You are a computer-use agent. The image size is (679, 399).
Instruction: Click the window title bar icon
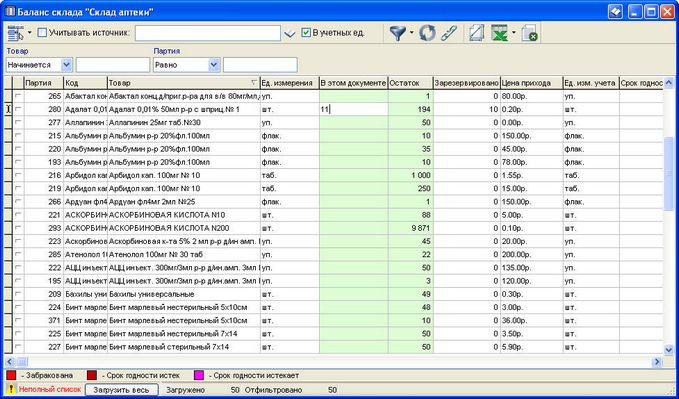click(9, 11)
